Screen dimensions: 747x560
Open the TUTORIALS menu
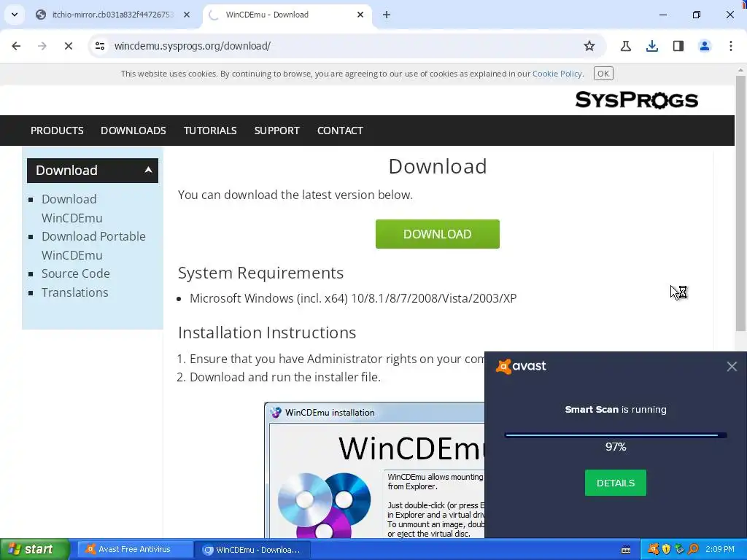click(210, 131)
